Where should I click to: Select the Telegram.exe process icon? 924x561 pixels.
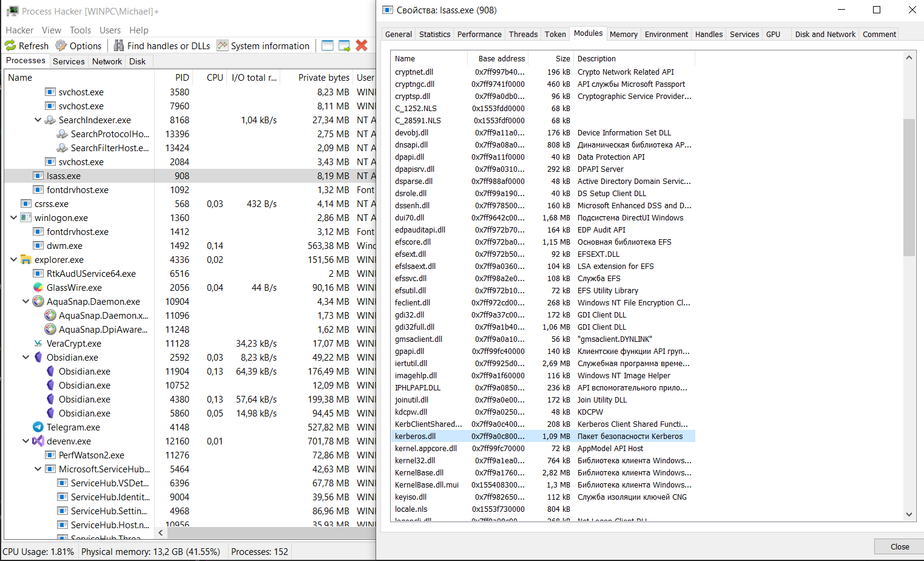[x=38, y=427]
